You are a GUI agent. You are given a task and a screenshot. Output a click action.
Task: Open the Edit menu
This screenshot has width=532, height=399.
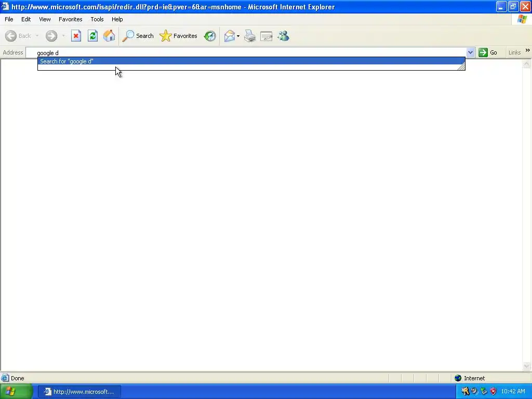pyautogui.click(x=26, y=19)
